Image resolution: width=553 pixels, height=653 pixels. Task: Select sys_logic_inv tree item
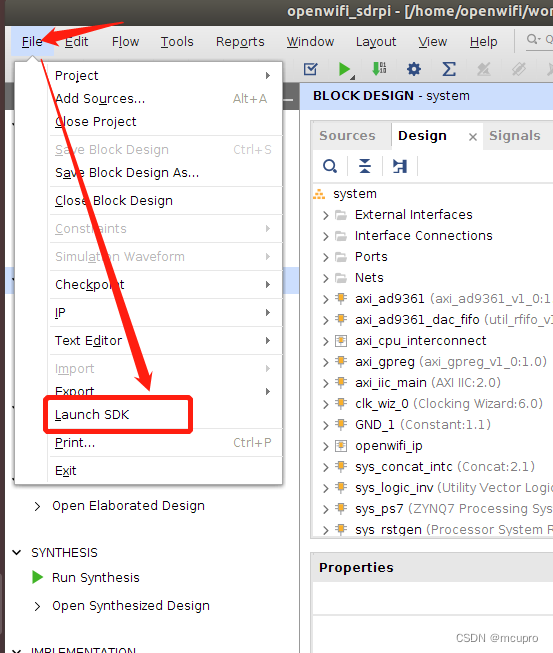pos(454,488)
